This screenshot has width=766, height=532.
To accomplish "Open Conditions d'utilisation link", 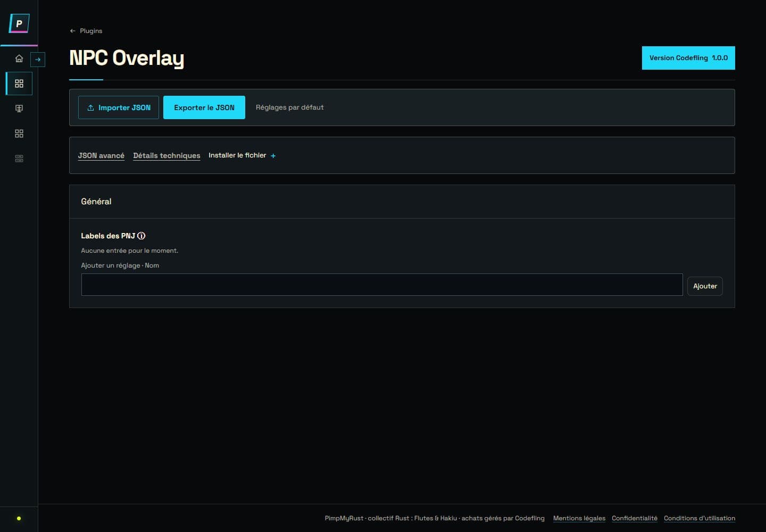I will coord(700,518).
